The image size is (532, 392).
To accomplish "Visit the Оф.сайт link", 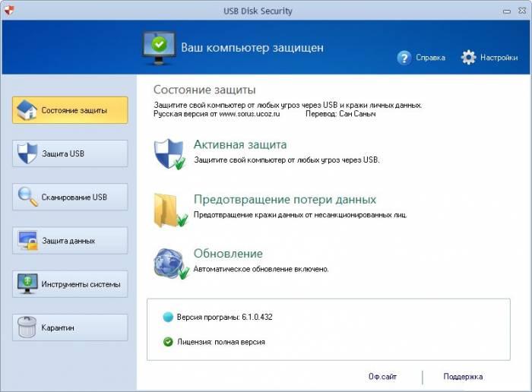I will (x=382, y=376).
